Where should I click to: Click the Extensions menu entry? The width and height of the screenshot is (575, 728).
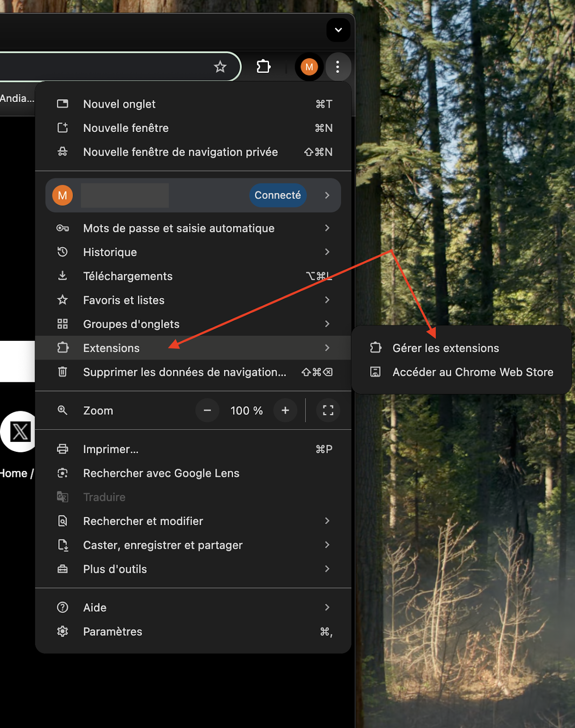[193, 348]
